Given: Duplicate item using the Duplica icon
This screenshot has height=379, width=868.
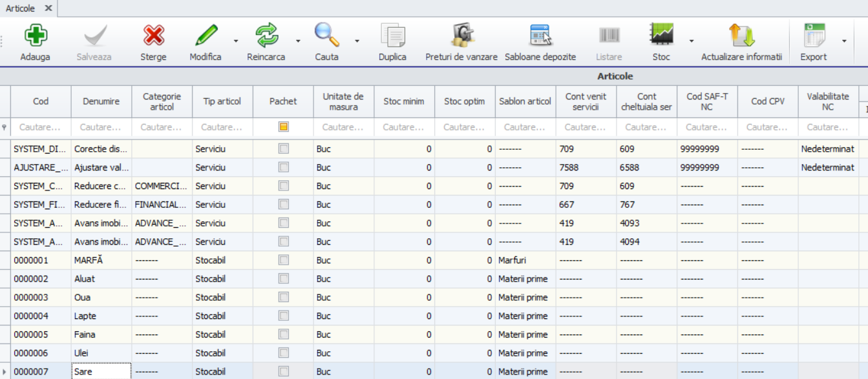Looking at the screenshot, I should 392,36.
